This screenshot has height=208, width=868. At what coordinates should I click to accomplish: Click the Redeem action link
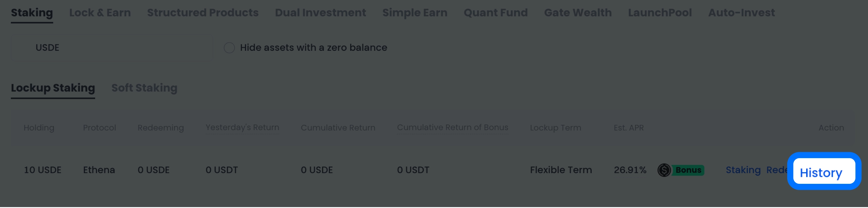click(x=776, y=170)
